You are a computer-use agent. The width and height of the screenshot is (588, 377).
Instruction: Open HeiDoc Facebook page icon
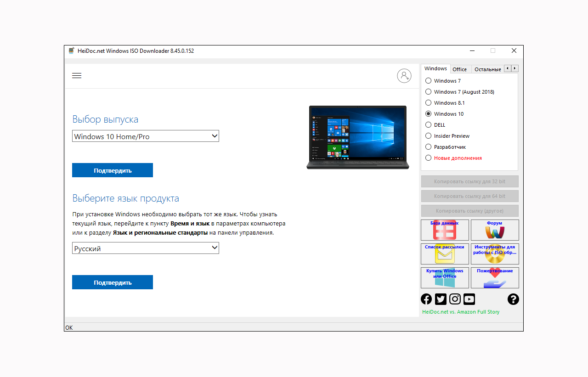(426, 299)
